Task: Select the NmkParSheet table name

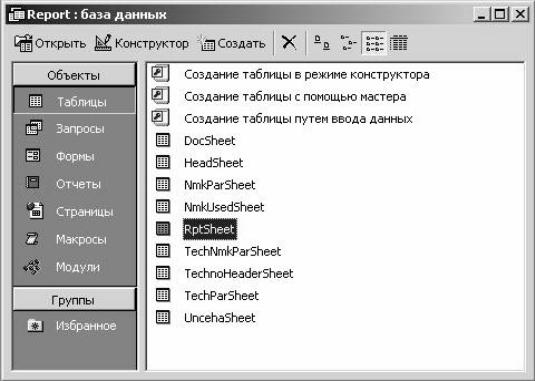Action: [220, 185]
